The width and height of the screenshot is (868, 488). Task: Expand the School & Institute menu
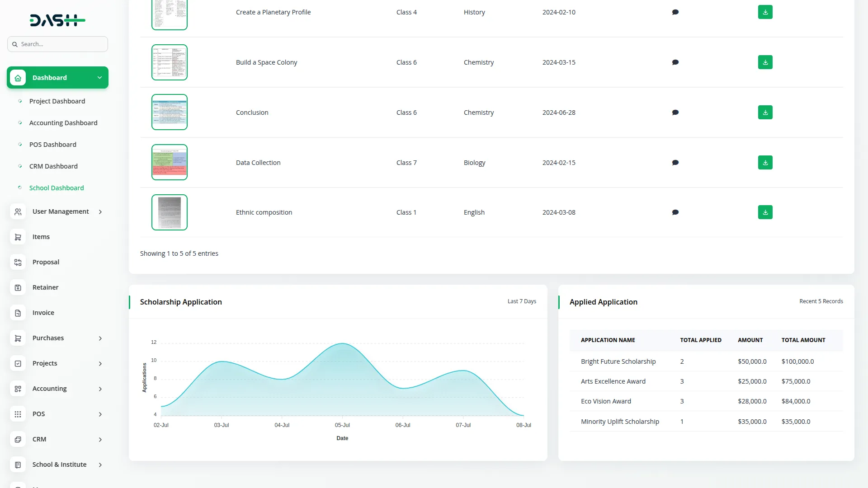coord(100,465)
